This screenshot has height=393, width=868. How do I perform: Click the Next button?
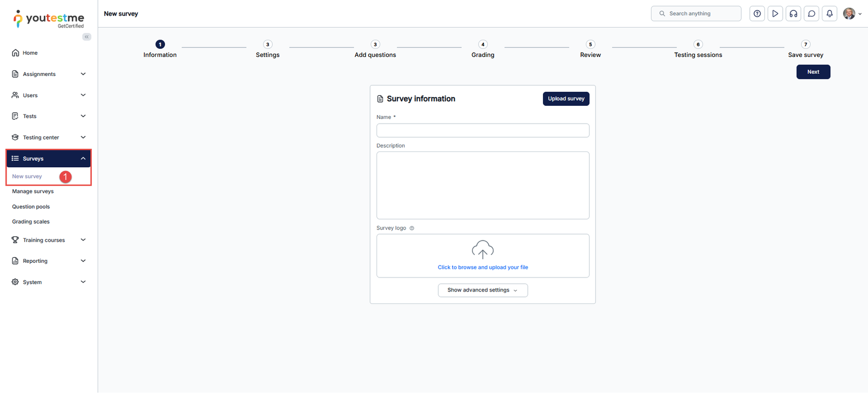click(x=813, y=72)
